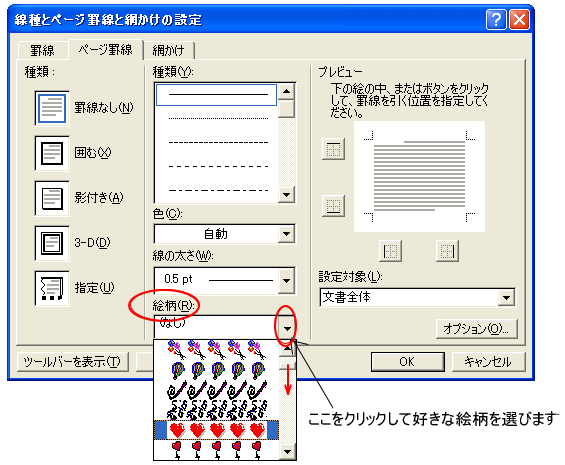Viewport: 565px width, 465px height.
Task: Toggle the left border button in preview
Action: click(391, 251)
